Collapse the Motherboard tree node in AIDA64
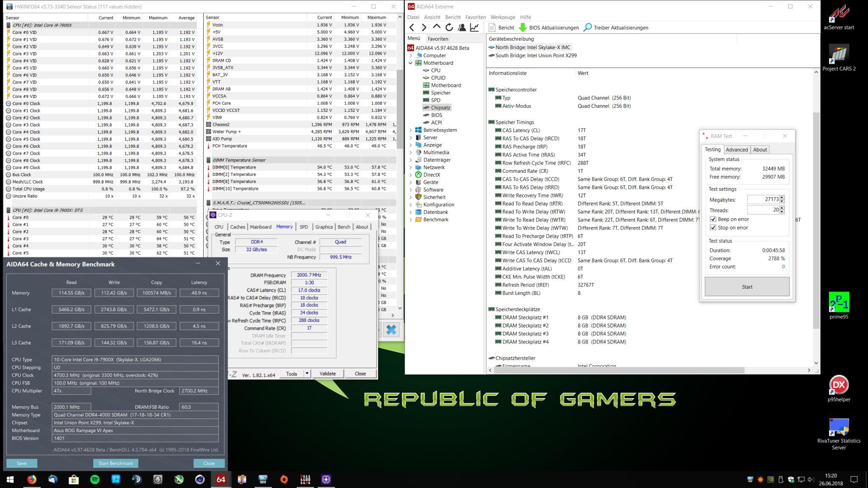868x488 pixels. (410, 63)
